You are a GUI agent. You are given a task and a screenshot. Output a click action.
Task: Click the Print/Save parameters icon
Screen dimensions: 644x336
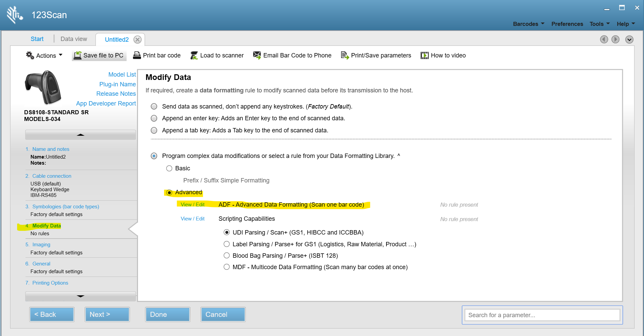pyautogui.click(x=345, y=55)
